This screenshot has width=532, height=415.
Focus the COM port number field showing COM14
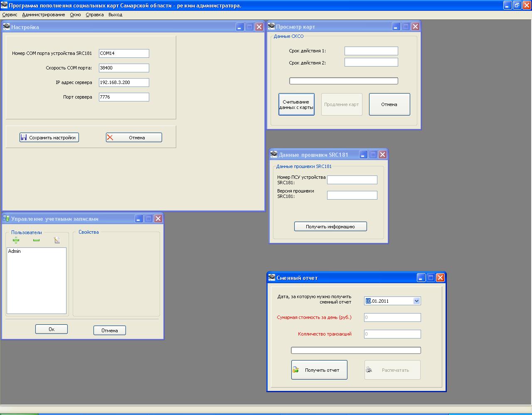(x=124, y=53)
